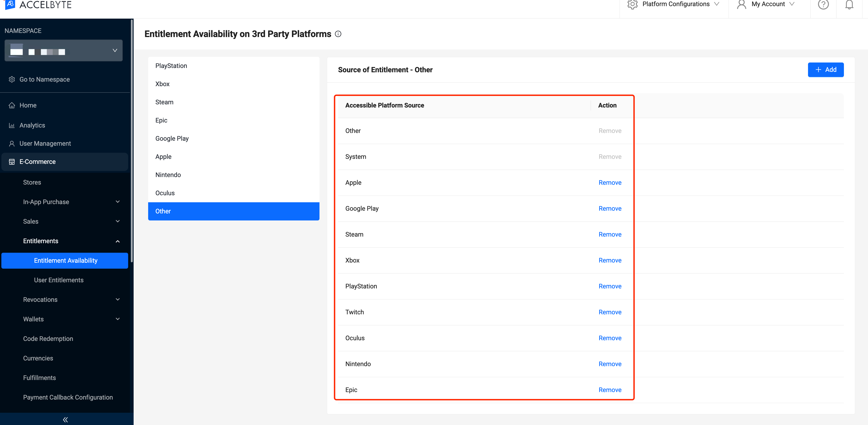868x425 pixels.
Task: Click the disabled Remove for Other row
Action: 610,131
